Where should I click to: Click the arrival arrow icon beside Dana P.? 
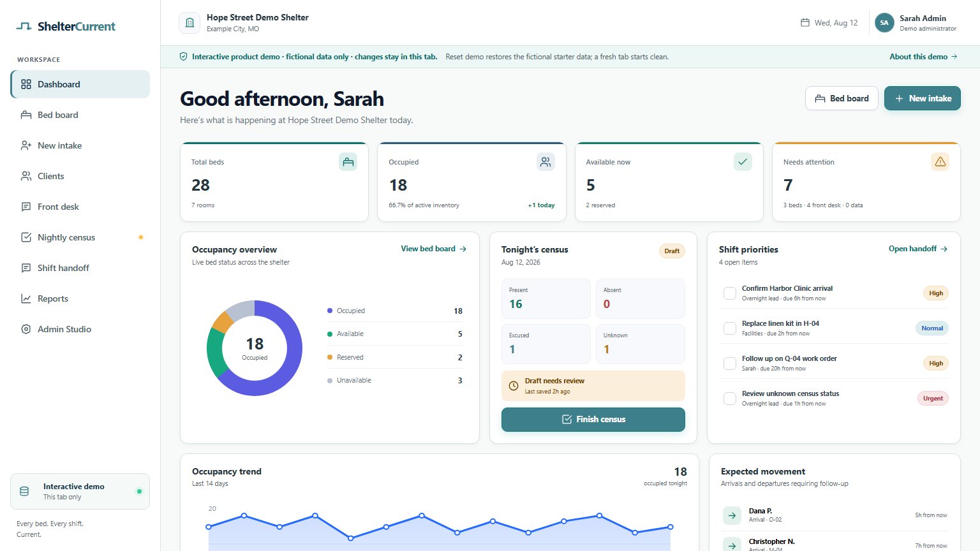coord(732,515)
